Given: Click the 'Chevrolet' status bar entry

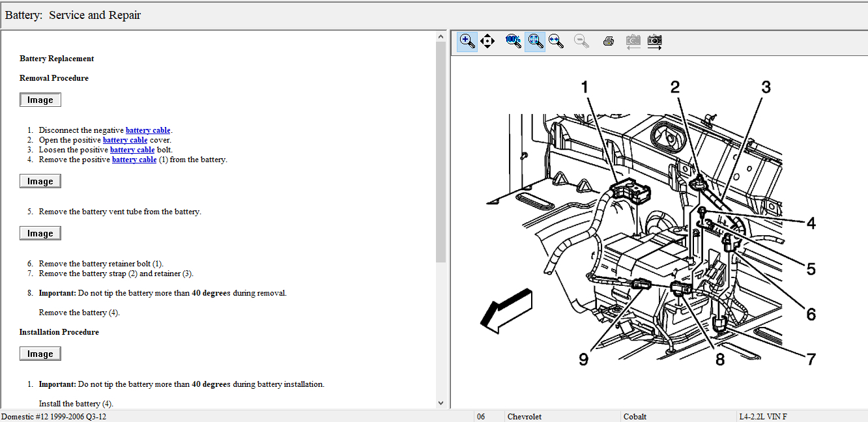Looking at the screenshot, I should point(525,416).
